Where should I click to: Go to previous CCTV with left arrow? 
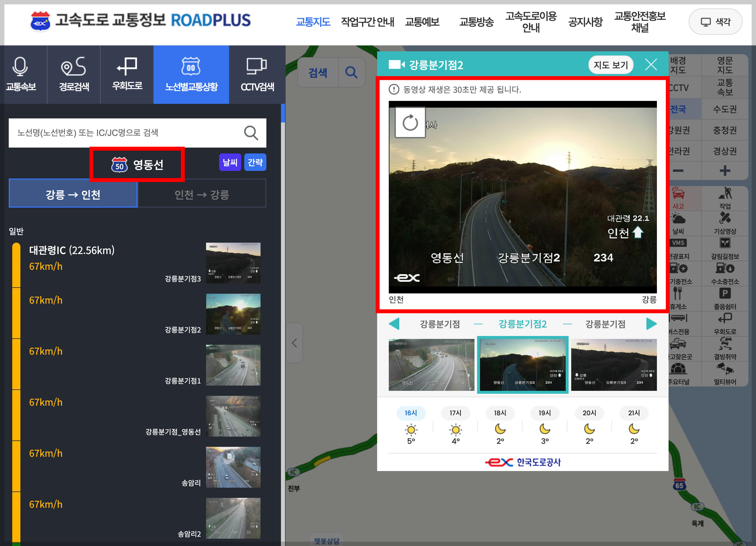tap(394, 323)
